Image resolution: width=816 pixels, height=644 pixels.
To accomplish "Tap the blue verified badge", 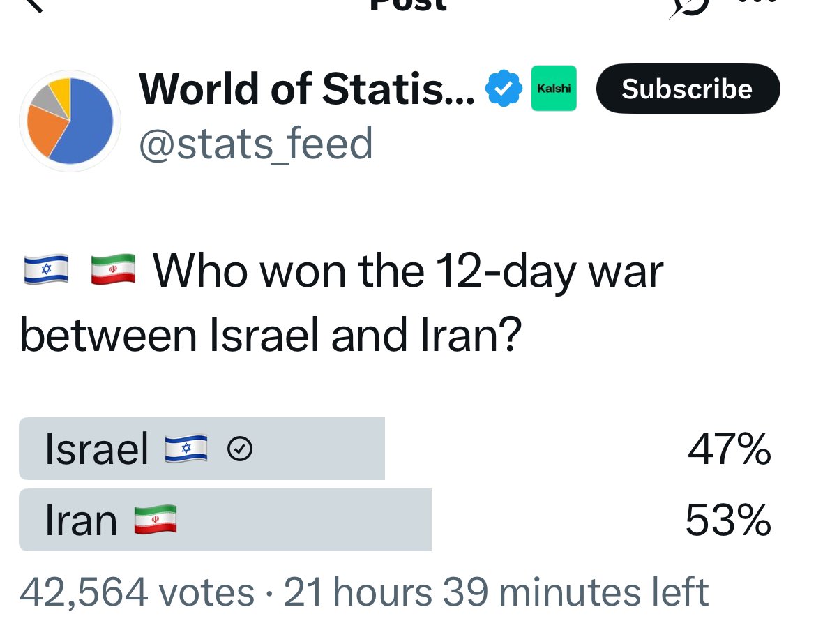I will 504,89.
